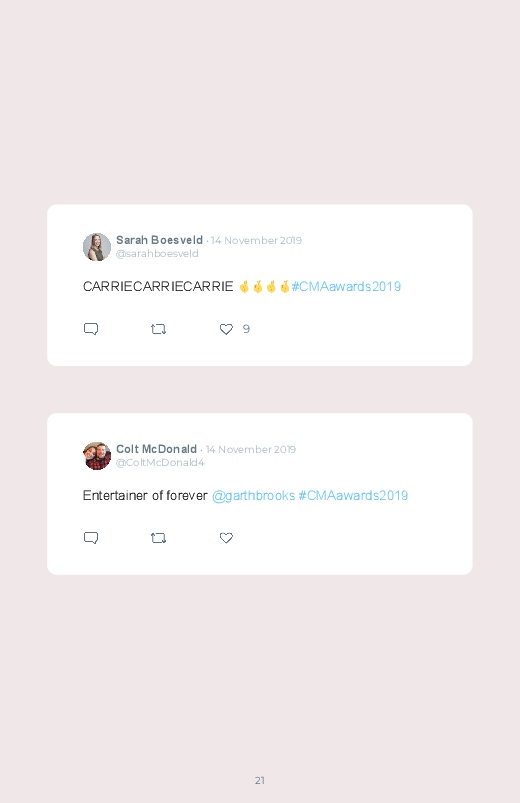Open the @garthbrooks mention link

pyautogui.click(x=253, y=495)
